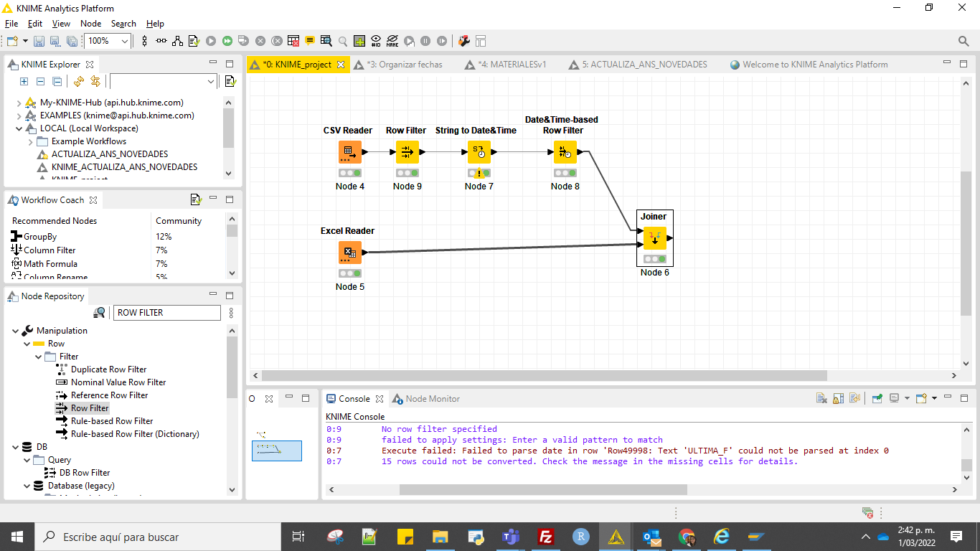Click the console horizontal scrollbar
Screen dimensions: 980x551
tap(543, 489)
